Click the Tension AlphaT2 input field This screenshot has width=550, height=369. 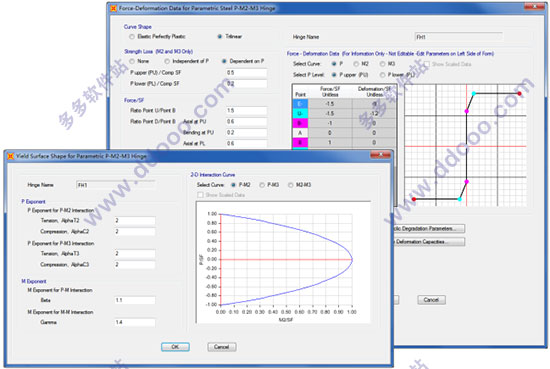(135, 221)
